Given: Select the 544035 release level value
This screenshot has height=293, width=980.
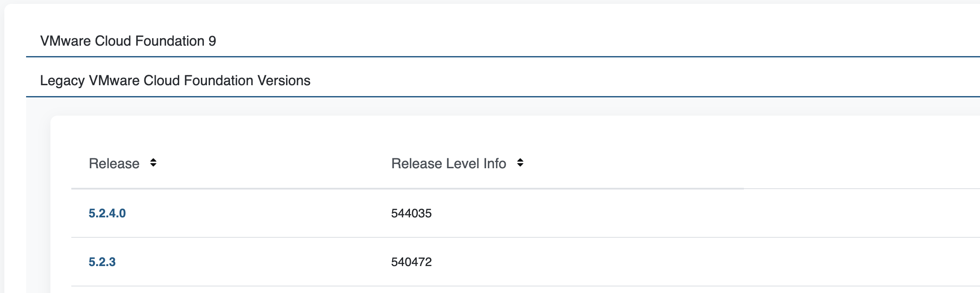Looking at the screenshot, I should coord(411,213).
